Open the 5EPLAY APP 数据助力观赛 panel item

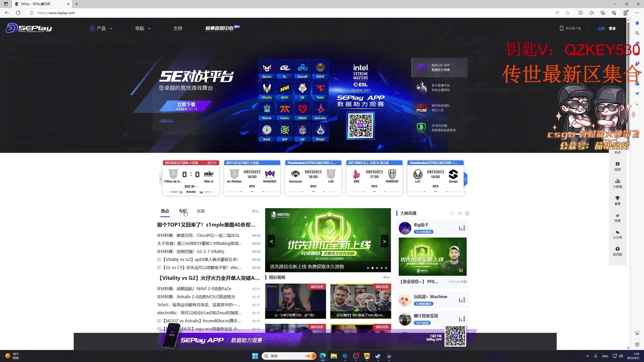[x=440, y=68]
